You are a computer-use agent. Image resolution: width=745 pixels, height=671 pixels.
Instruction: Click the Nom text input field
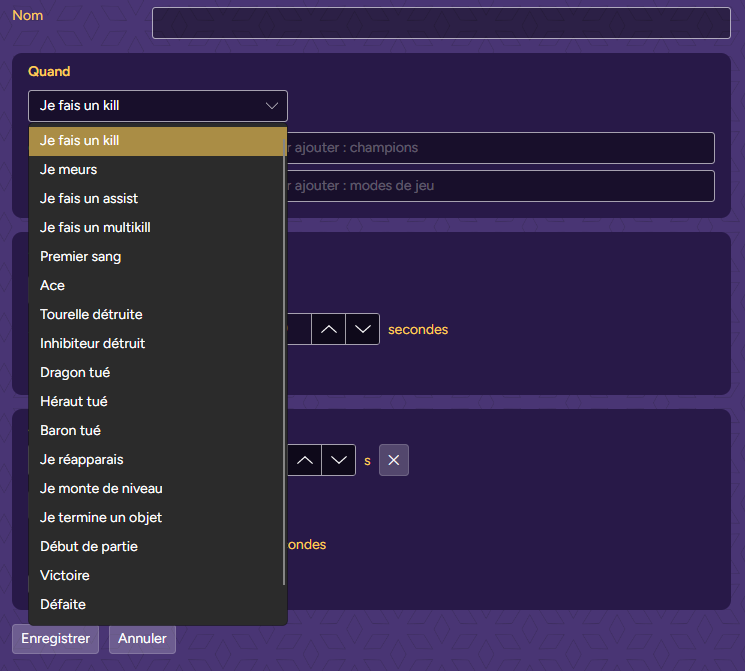[441, 23]
